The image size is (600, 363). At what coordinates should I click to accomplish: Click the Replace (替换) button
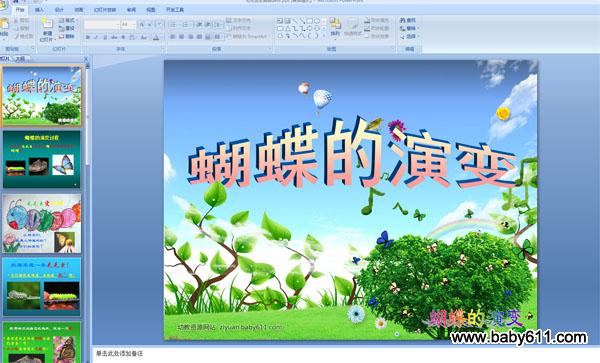[409, 28]
